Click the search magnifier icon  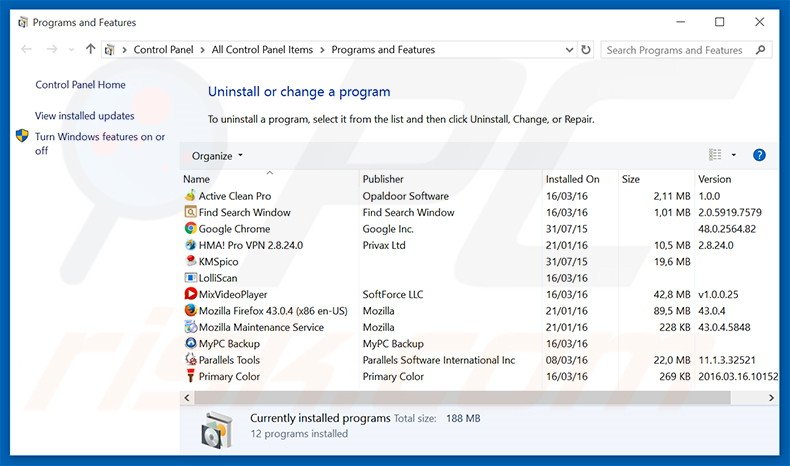click(x=760, y=50)
